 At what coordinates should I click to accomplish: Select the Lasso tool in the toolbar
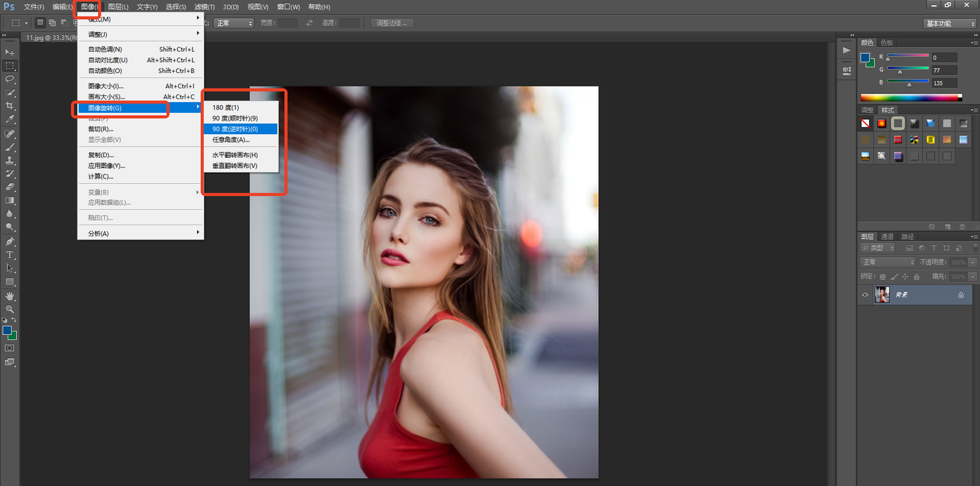(x=10, y=79)
